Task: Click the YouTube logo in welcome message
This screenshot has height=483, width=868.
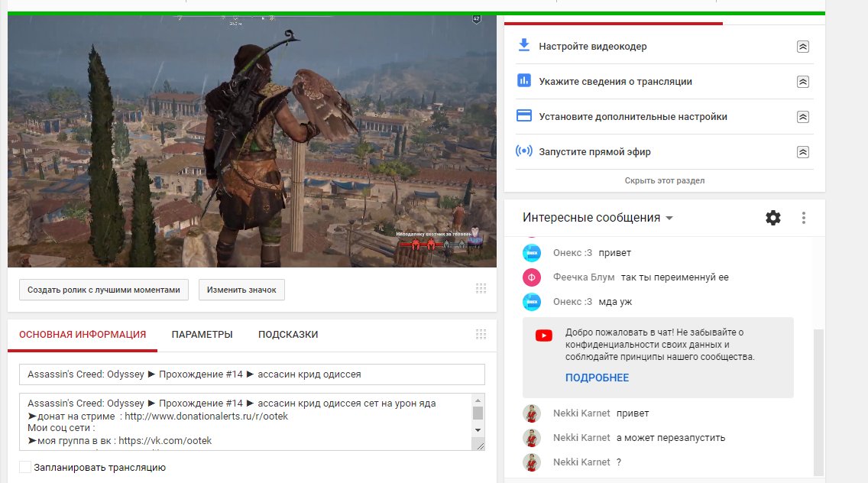Action: [543, 336]
